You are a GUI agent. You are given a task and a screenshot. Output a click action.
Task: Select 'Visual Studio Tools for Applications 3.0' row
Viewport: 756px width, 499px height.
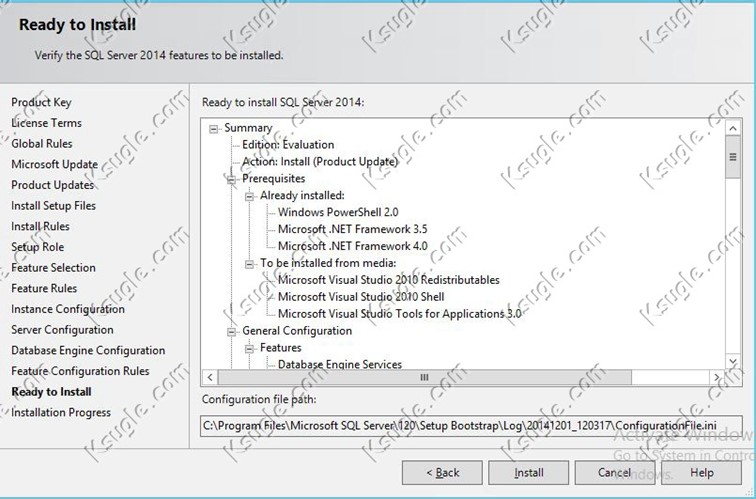click(x=400, y=313)
